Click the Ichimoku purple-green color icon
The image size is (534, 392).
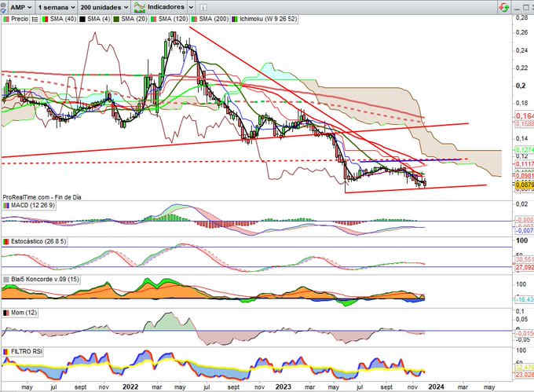(x=235, y=20)
